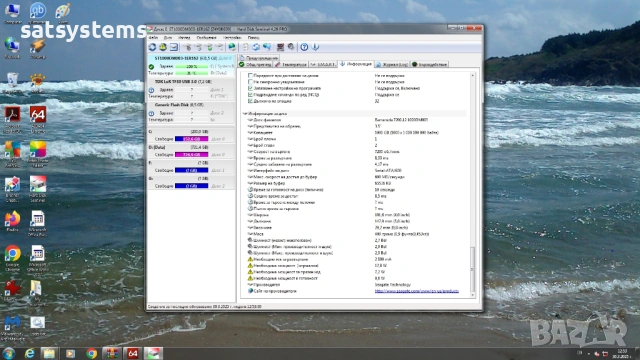Select the TDK LoR TF10 USB 3.0 disk
This screenshot has width=640, height=360.
(191, 89)
